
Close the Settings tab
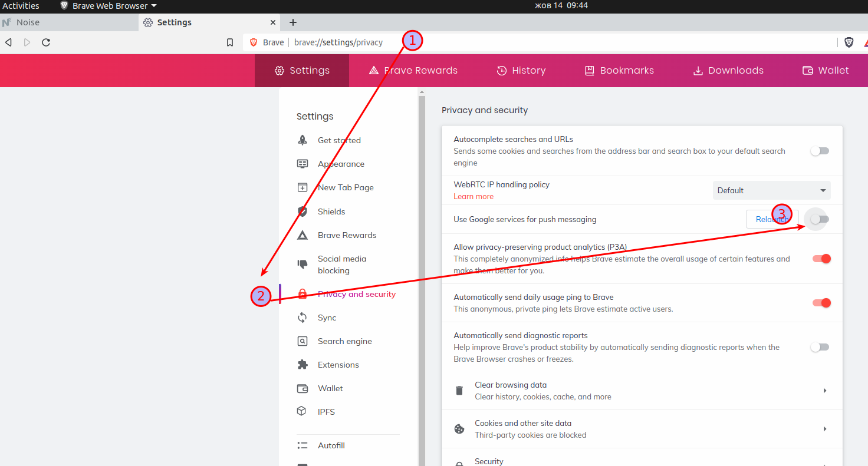tap(273, 22)
